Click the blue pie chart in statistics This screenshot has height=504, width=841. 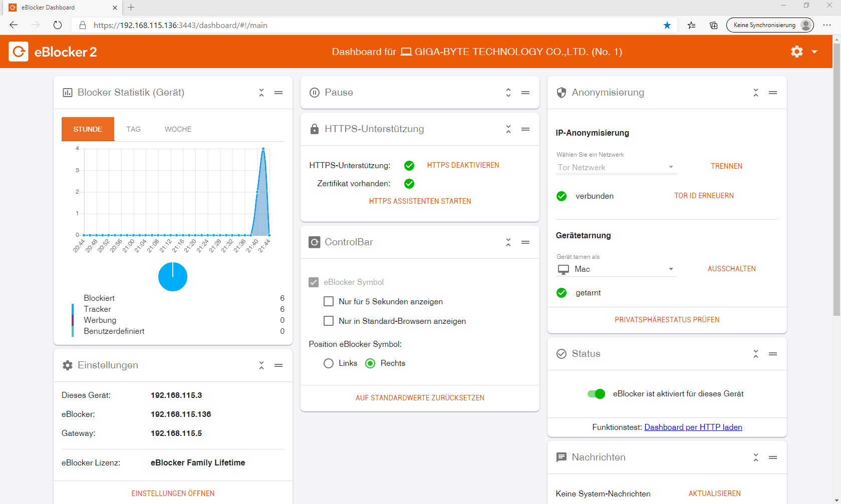tap(173, 277)
